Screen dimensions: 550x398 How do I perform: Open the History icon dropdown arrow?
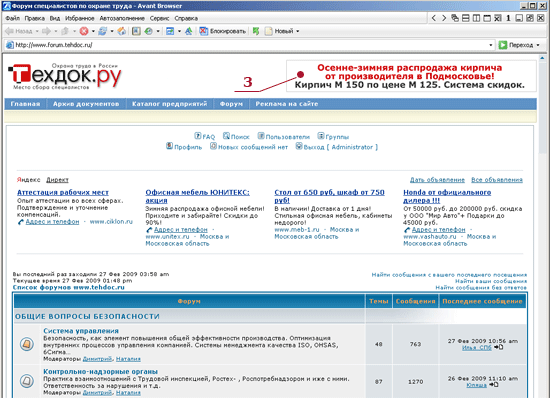[x=158, y=31]
